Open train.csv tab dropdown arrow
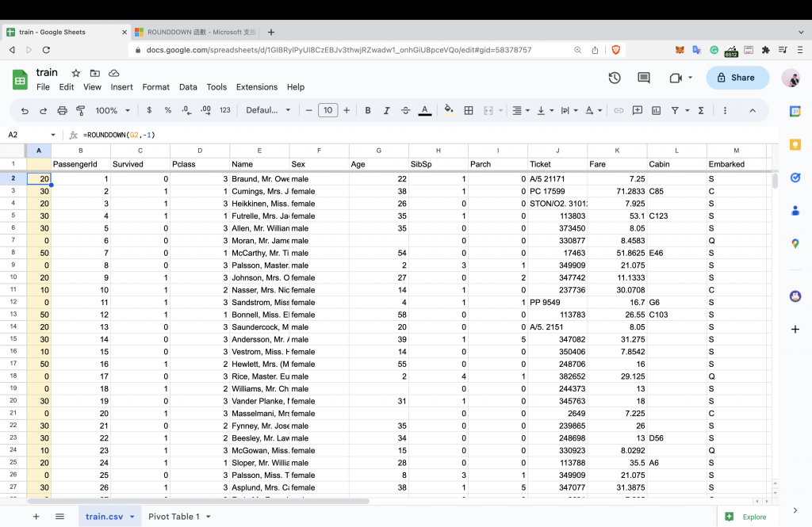 132,517
